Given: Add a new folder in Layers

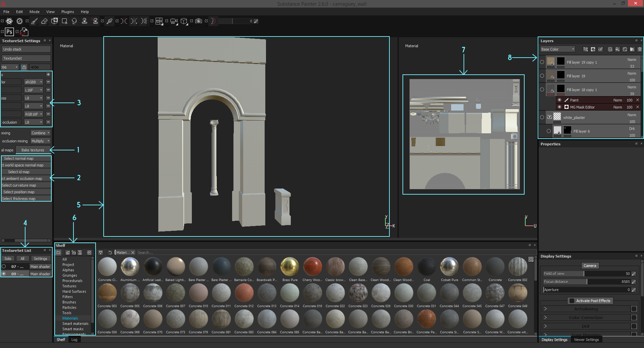Looking at the screenshot, I should (632, 49).
